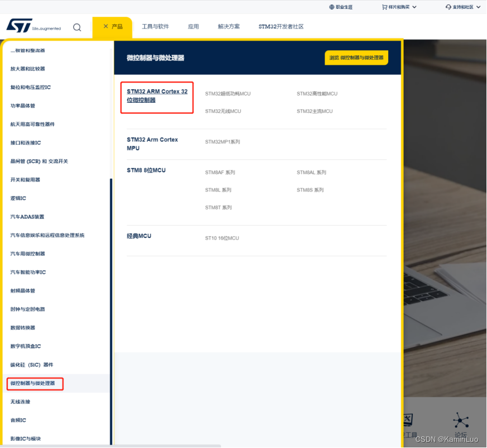This screenshot has width=487, height=448.
Task: Open STM8L 系列 link
Action: 218,190
